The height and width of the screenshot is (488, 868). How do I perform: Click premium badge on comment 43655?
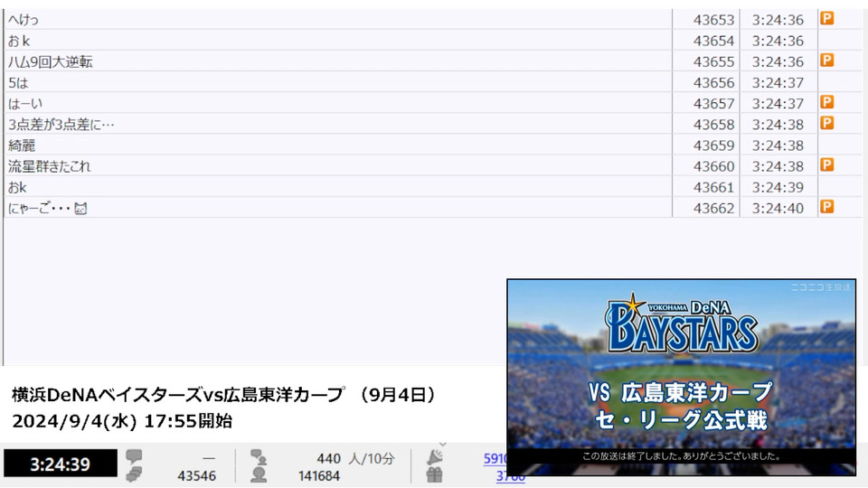[x=827, y=61]
